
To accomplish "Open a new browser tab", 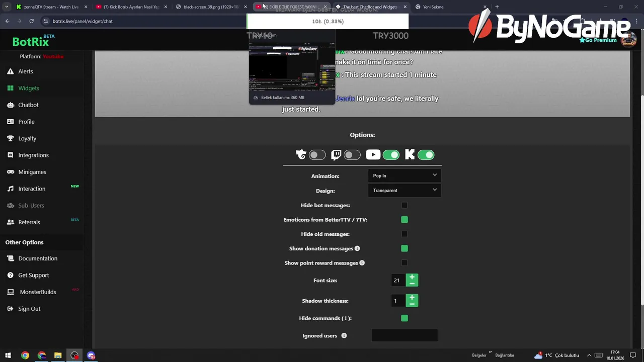I will pos(497,7).
